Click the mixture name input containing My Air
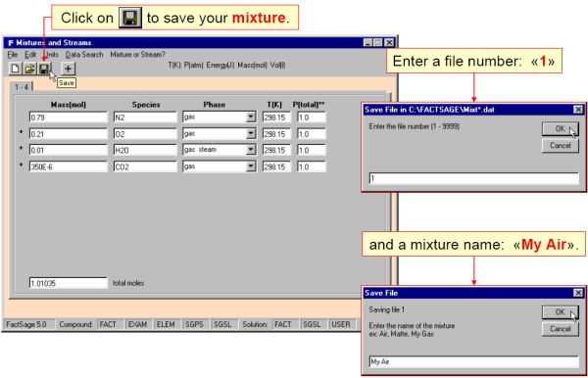Screen dimensions: 588x378 coord(474,361)
